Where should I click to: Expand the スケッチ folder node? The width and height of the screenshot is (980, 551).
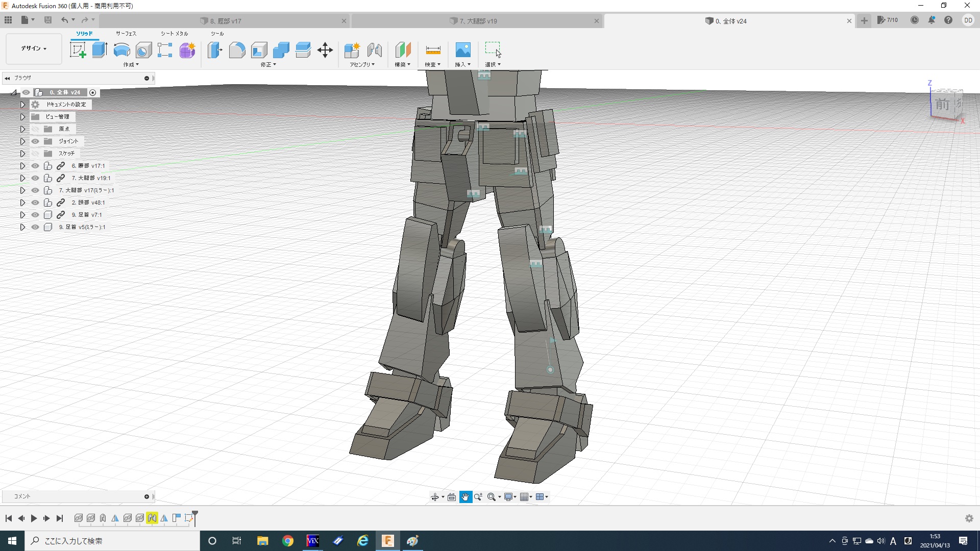(22, 154)
